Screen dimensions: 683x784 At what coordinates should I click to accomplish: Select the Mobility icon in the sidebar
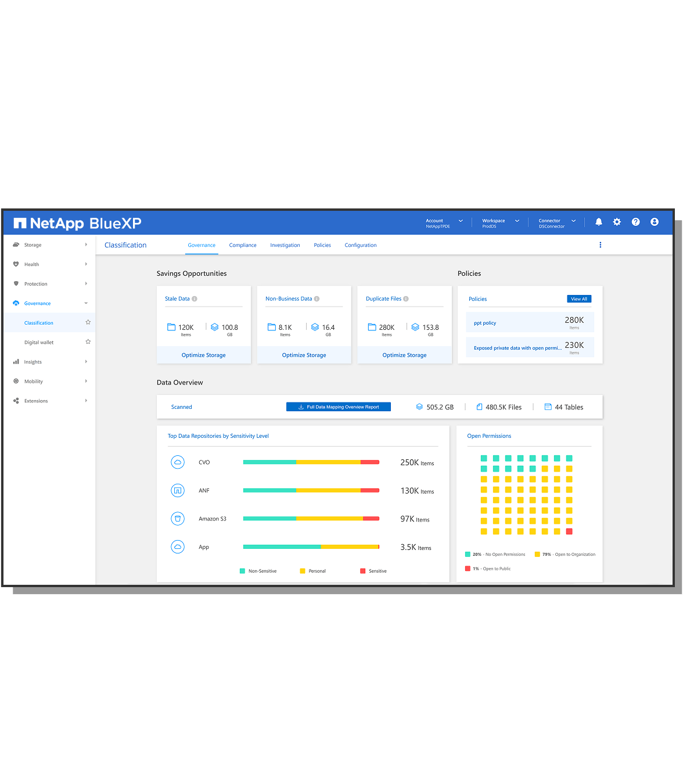point(16,381)
